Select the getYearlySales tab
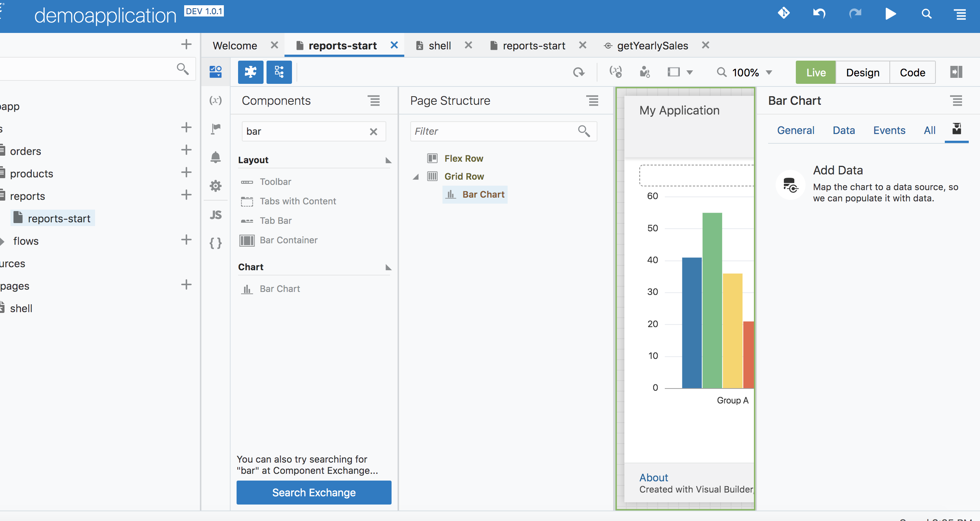The image size is (980, 521). click(x=652, y=46)
